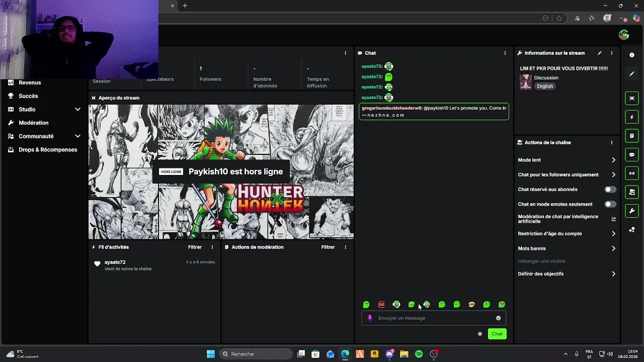Click ayaato72 in the activity feed
Image resolution: width=644 pixels, height=362 pixels.
click(x=115, y=262)
